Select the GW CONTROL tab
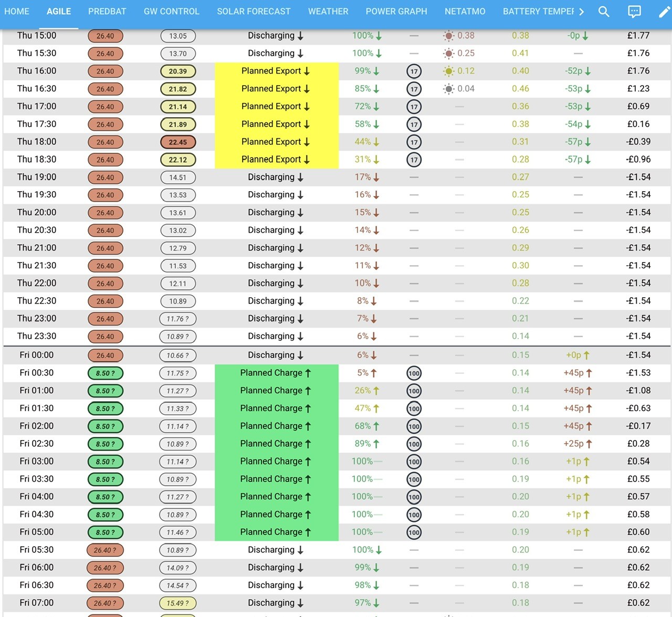This screenshot has height=617, width=672. pyautogui.click(x=172, y=12)
